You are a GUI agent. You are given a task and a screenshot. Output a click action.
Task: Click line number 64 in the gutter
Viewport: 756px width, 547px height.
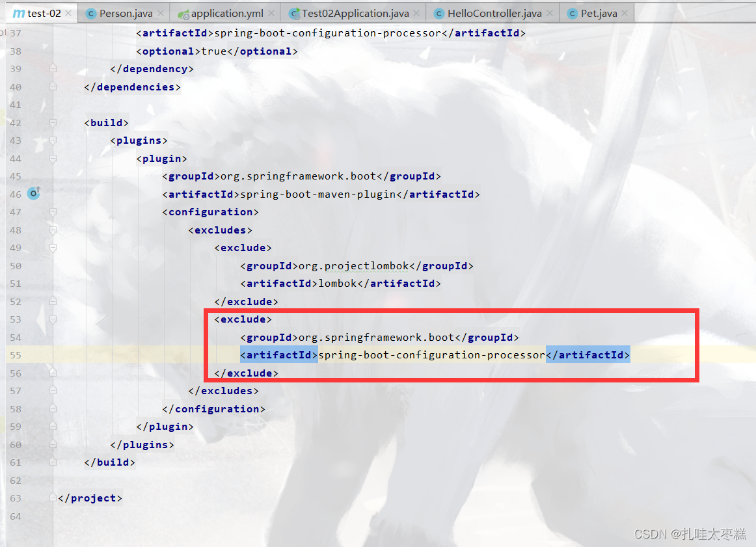coord(16,516)
